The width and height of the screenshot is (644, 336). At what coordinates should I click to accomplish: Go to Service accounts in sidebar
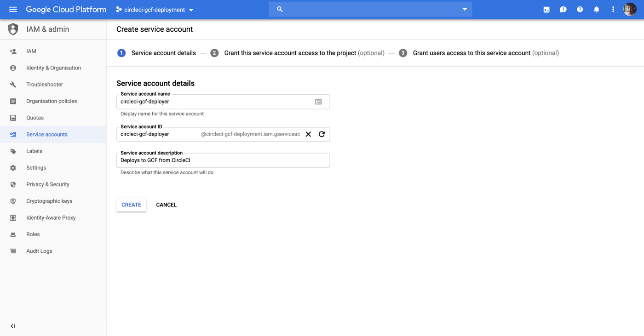pos(47,134)
